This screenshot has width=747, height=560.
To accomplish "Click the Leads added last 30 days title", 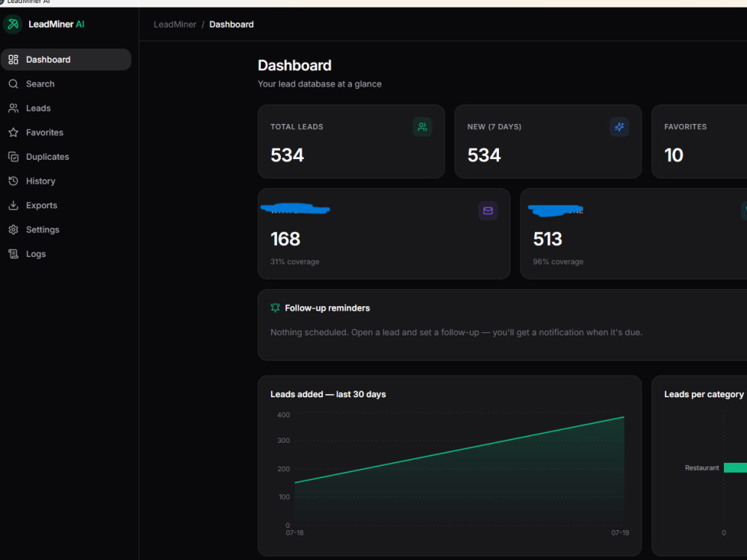I will [x=328, y=394].
